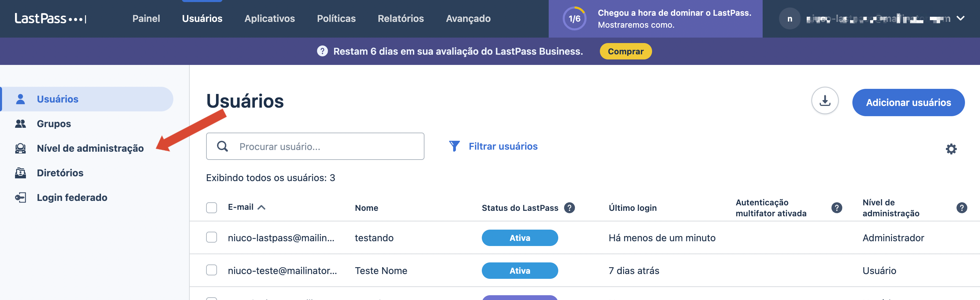Image resolution: width=980 pixels, height=300 pixels.
Task: Click Há menos de um minuto cell
Action: (662, 238)
